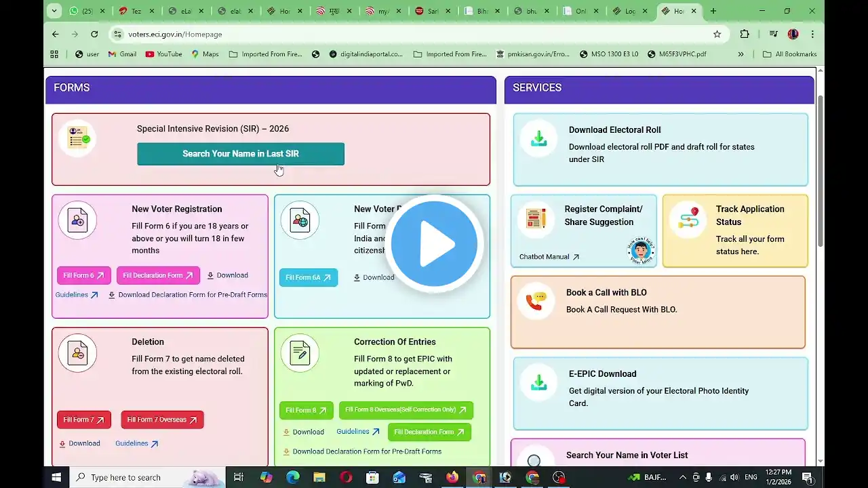Click the Special Intensive Revision checklist icon
Viewport: 868px width, 488px height.
click(x=77, y=139)
